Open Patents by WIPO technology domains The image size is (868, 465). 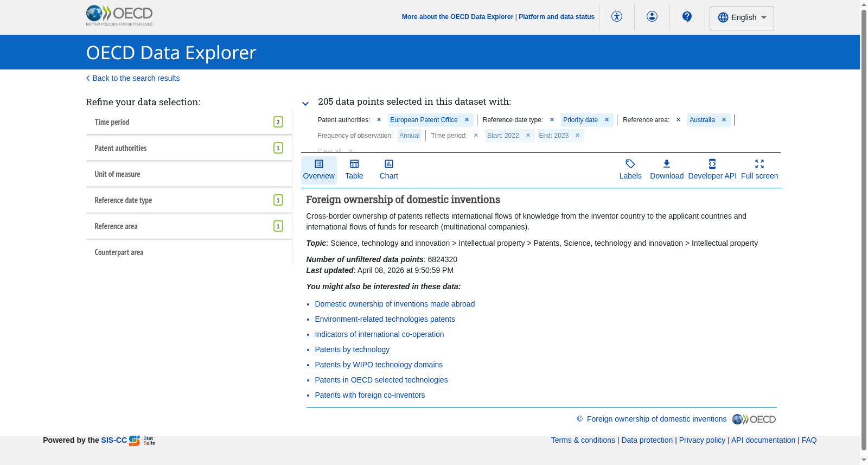click(x=379, y=365)
